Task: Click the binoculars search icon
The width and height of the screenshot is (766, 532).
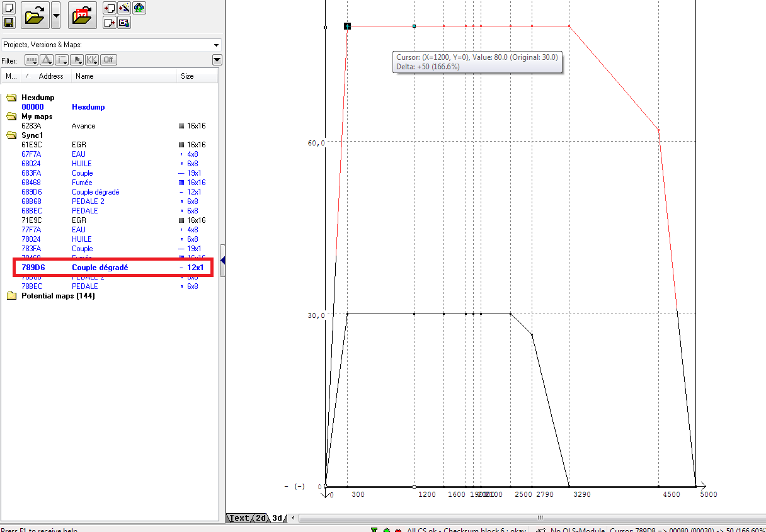Action: click(139, 8)
